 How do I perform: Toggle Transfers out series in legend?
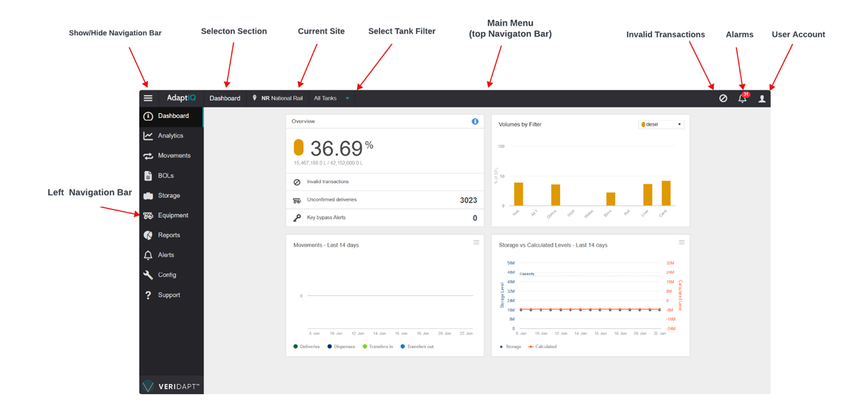click(x=417, y=347)
